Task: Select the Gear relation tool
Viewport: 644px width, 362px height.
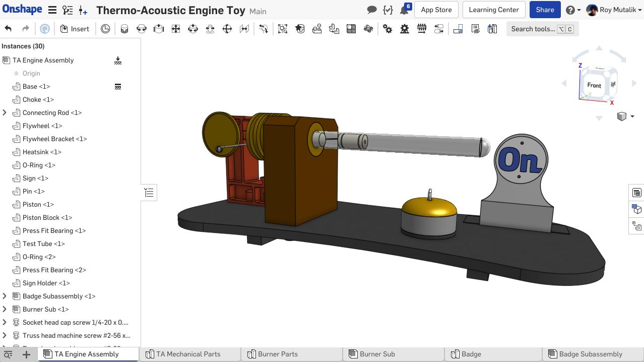Action: [388, 29]
